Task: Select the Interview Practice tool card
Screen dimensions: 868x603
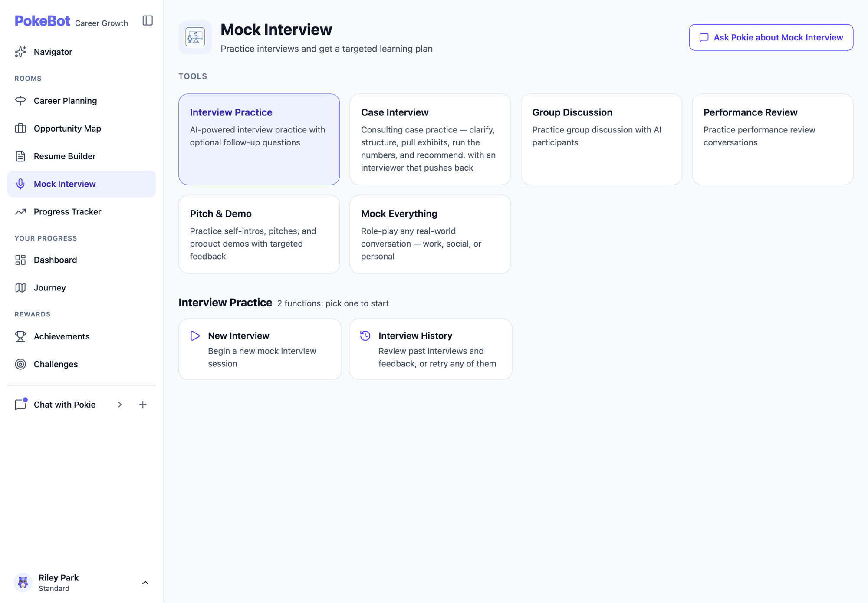Action: pos(259,139)
